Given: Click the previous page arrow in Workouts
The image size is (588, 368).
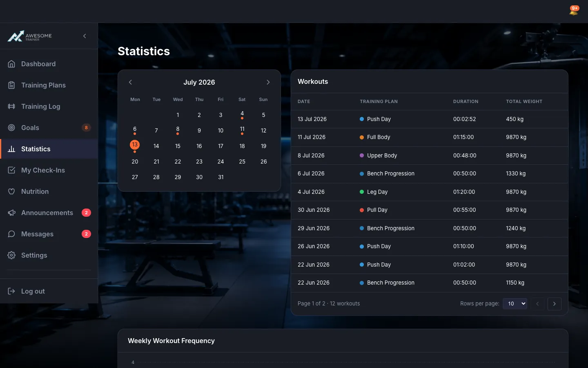Looking at the screenshot, I should coord(537,304).
